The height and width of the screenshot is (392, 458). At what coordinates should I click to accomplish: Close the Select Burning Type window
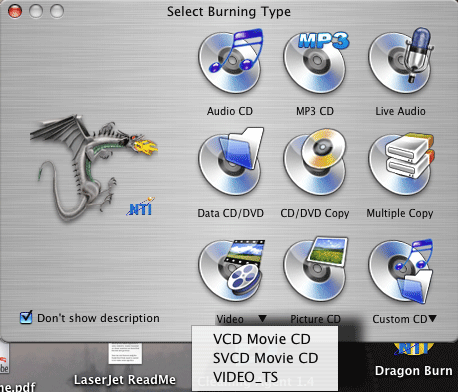click(x=15, y=11)
